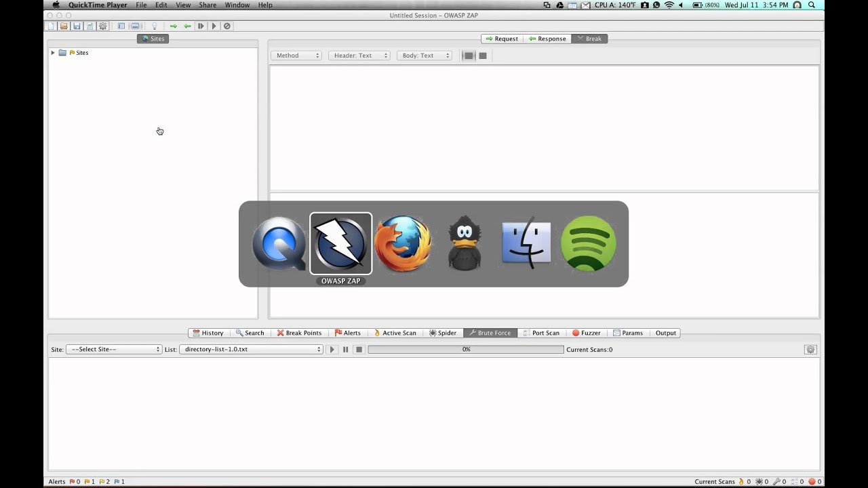
Task: Click the Drop request circle-slash icon
Action: coord(227,26)
